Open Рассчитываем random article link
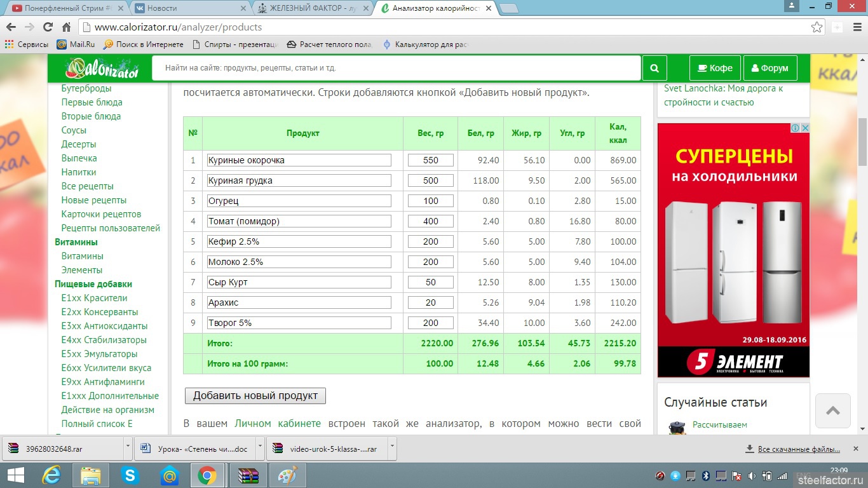This screenshot has height=488, width=868. (720, 424)
